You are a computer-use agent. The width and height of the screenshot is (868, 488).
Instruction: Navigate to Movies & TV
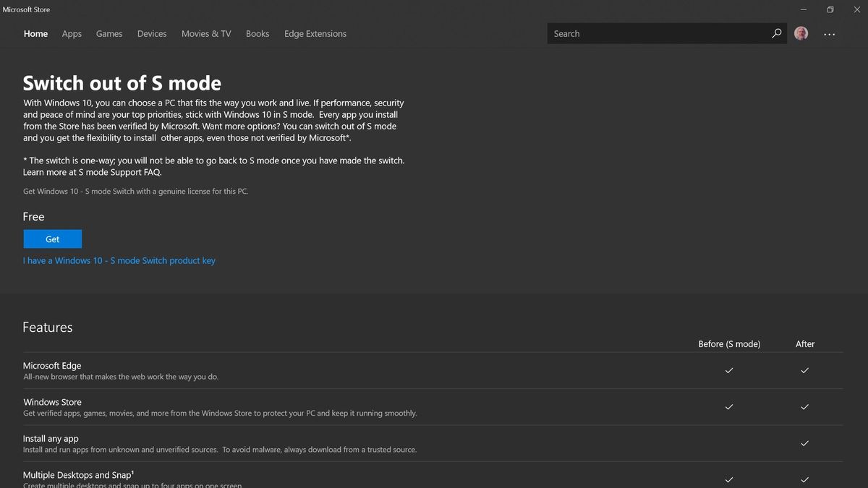tap(206, 33)
